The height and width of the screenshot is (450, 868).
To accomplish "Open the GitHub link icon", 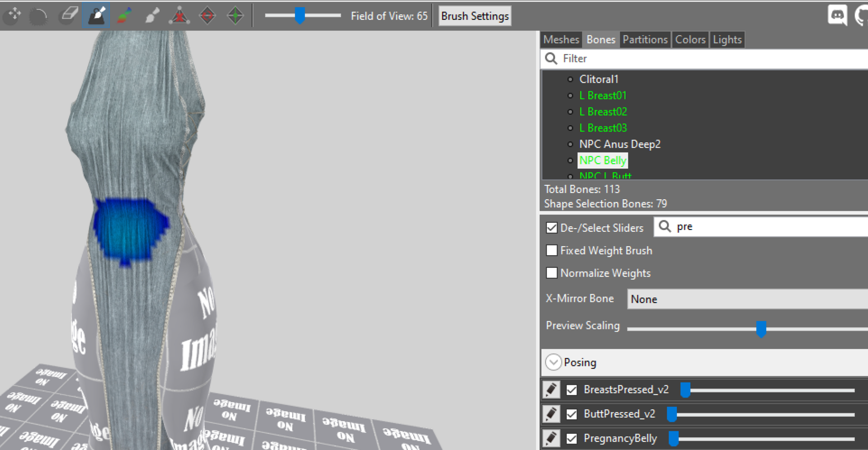I will 861,15.
